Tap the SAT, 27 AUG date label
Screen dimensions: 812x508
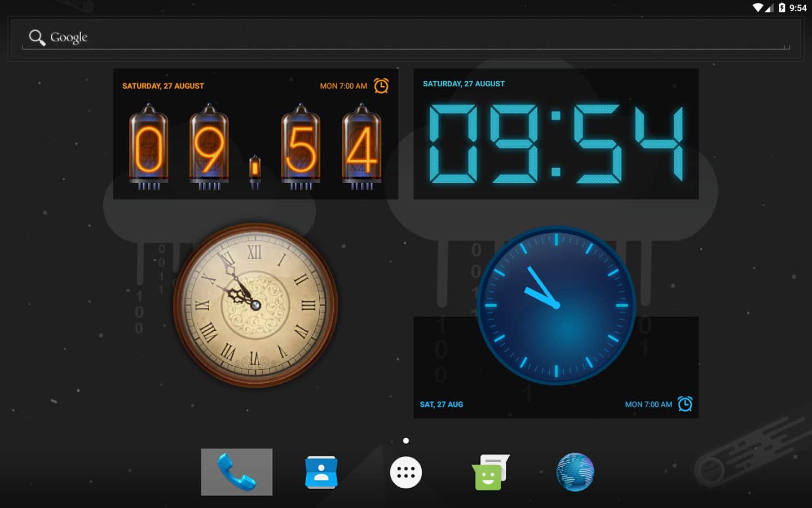441,405
